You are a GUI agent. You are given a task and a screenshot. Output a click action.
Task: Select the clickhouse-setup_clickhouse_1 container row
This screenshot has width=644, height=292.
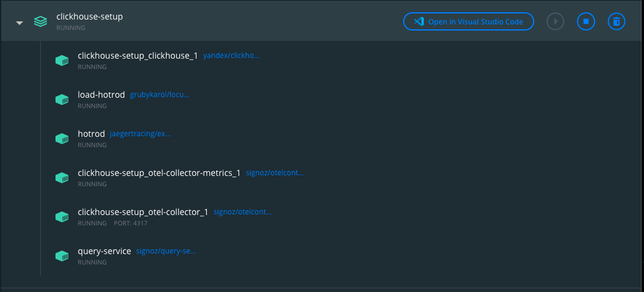[x=138, y=56]
